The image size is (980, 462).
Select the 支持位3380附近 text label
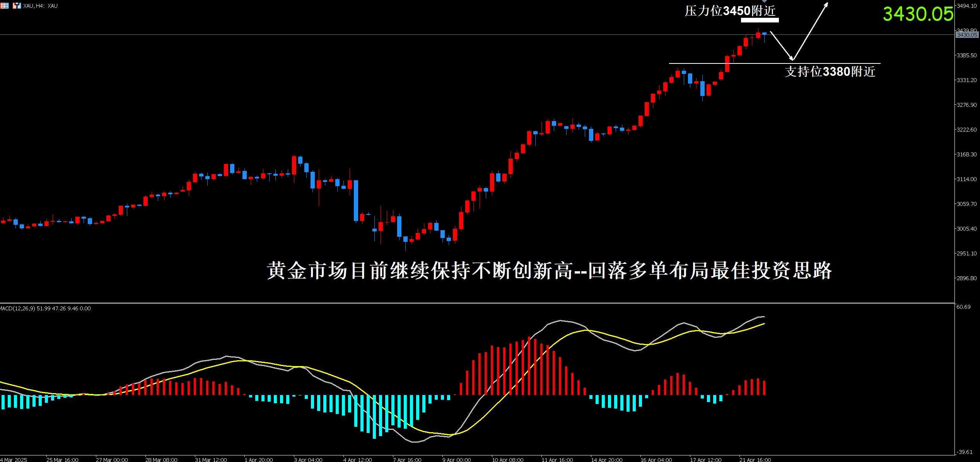(830, 72)
